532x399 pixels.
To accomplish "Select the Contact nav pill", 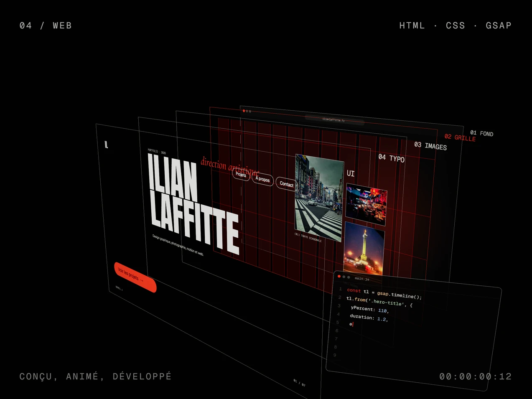I will pos(286,184).
